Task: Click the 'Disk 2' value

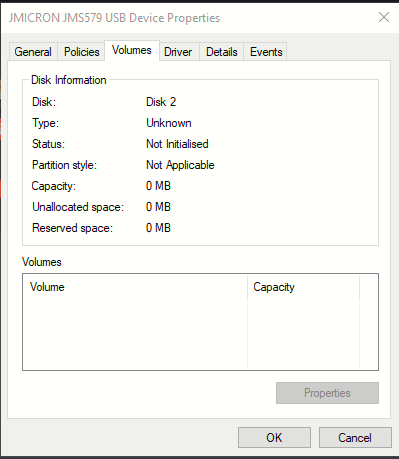Action: (161, 102)
